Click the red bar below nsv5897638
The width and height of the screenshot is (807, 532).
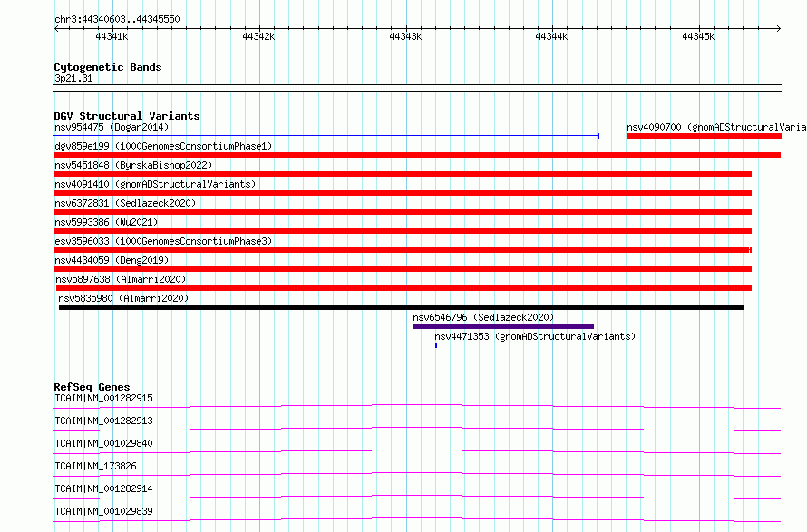coord(404,288)
